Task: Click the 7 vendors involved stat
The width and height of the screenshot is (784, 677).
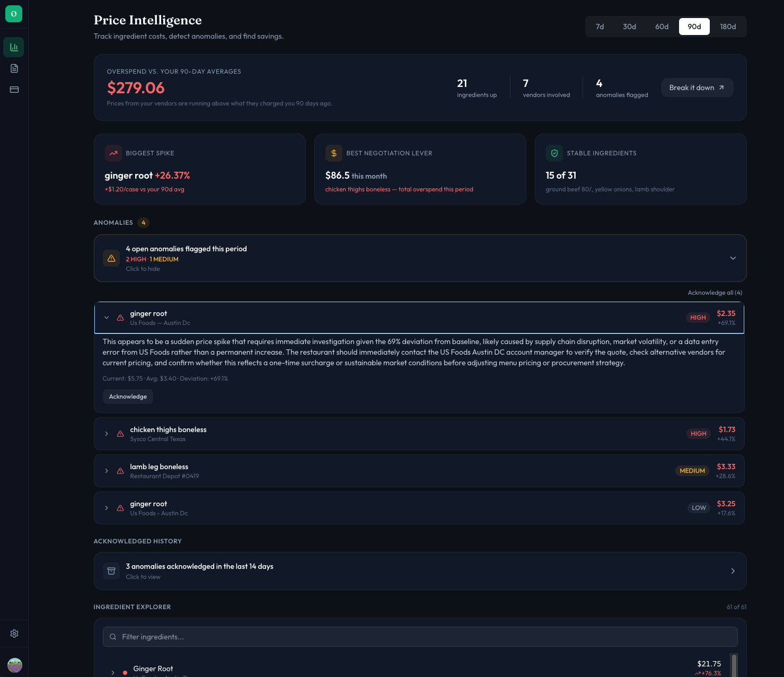Action: point(547,88)
